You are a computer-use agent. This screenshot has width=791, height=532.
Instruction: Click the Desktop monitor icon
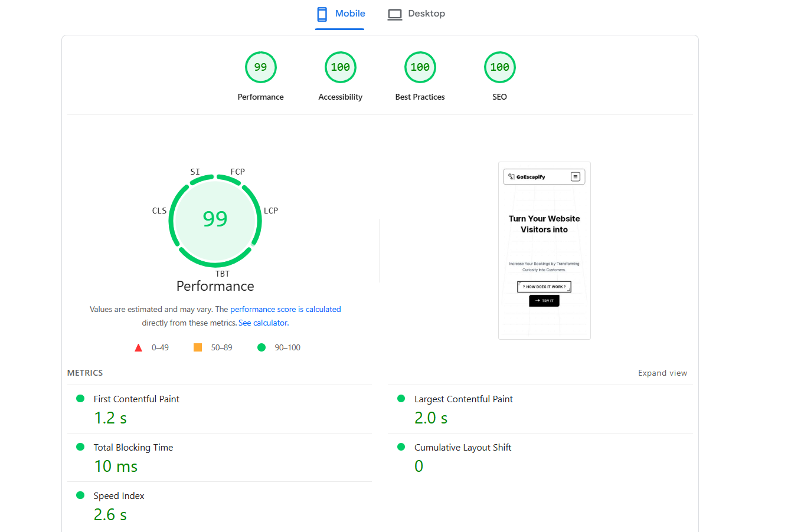click(394, 14)
